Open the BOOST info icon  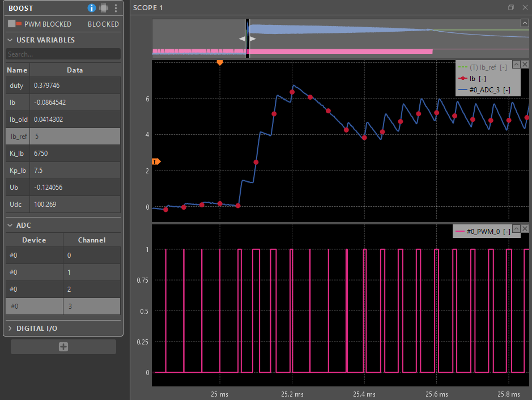[92, 8]
